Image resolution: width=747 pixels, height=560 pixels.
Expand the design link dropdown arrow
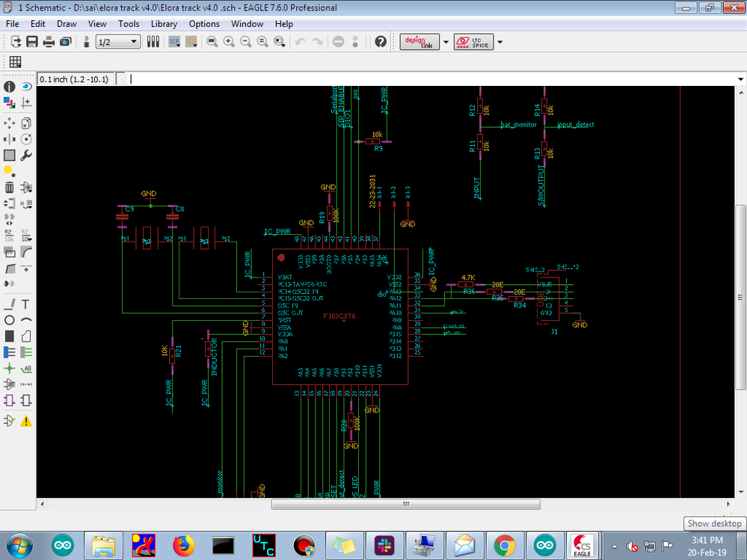click(446, 42)
